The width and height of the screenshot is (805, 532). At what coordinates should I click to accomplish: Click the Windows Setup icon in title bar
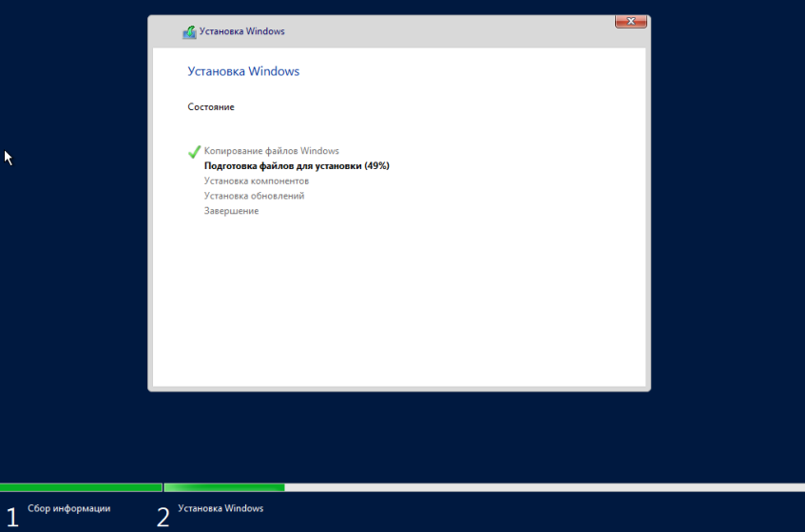tap(189, 31)
